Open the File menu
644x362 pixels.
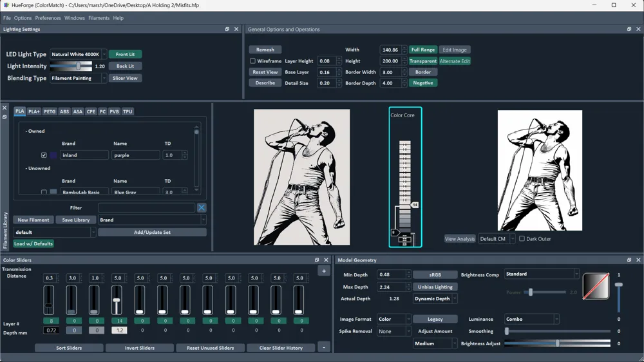[7, 18]
